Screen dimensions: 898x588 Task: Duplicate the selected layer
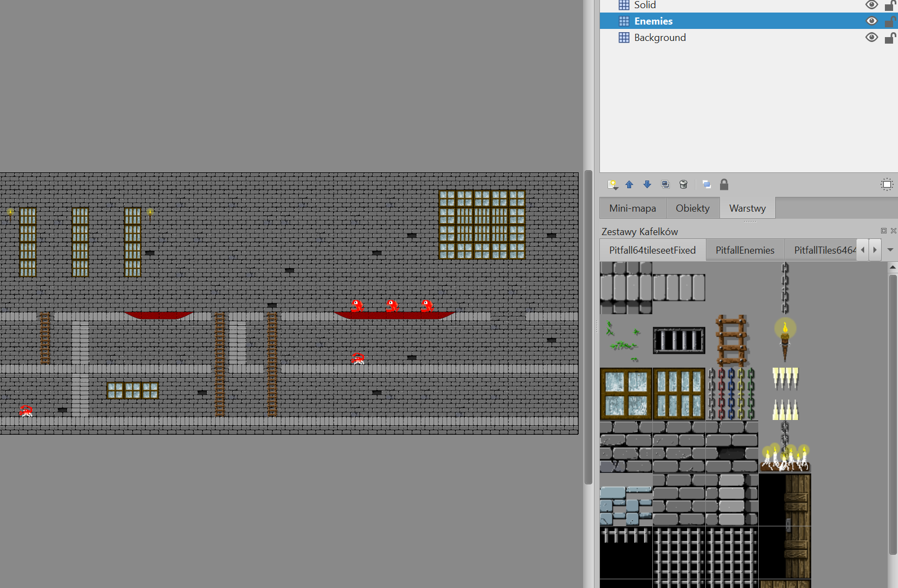pos(665,184)
